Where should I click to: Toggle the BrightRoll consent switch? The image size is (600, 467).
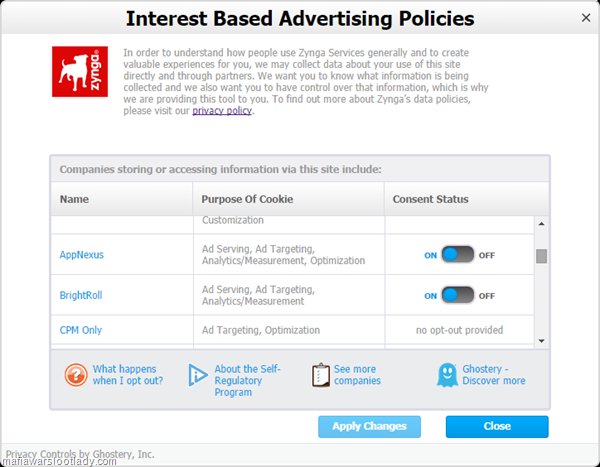[x=458, y=295]
